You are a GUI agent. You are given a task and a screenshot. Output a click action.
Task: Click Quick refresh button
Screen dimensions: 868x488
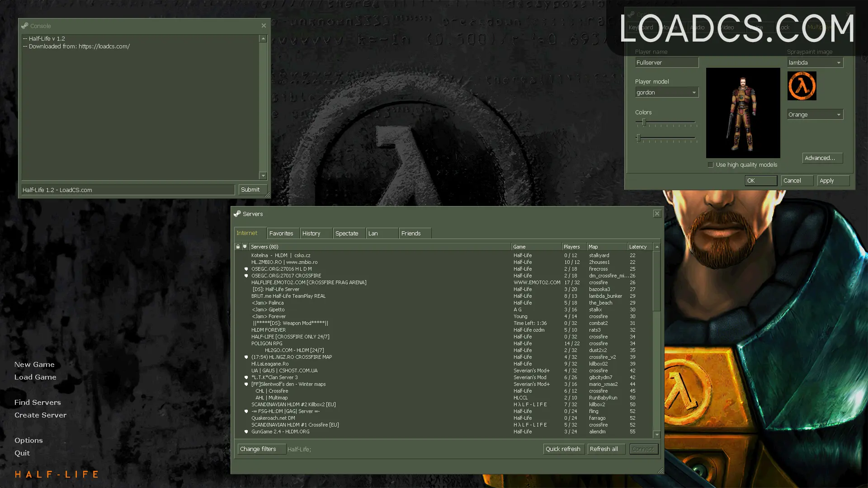[x=563, y=449]
